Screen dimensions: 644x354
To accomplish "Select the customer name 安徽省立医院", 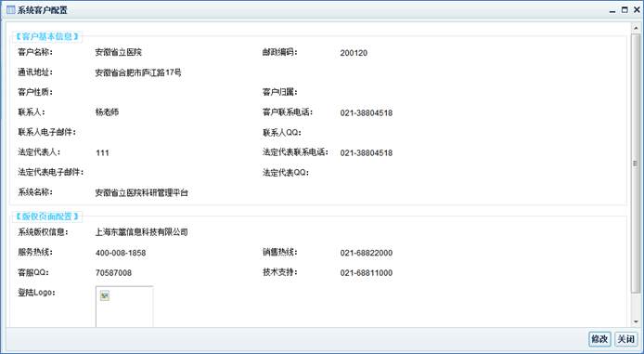I will (x=118, y=53).
